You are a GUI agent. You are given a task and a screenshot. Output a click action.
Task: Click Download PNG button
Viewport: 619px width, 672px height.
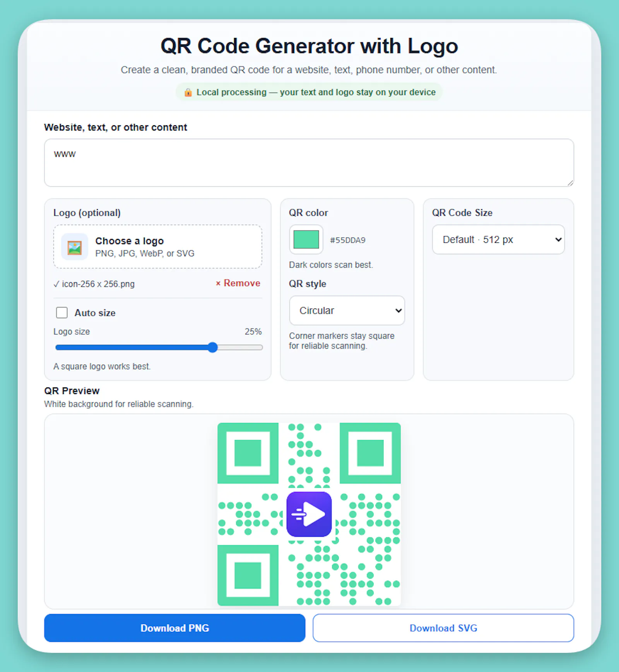(x=174, y=628)
